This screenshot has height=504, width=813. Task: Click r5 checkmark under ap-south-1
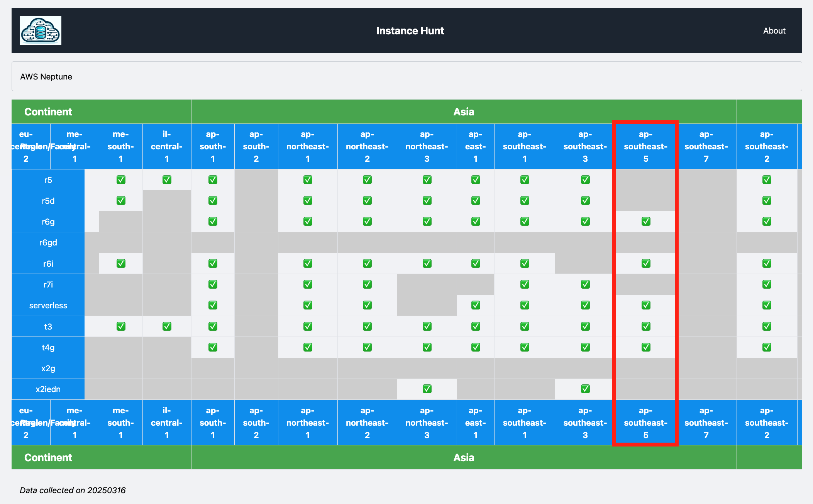pos(213,180)
